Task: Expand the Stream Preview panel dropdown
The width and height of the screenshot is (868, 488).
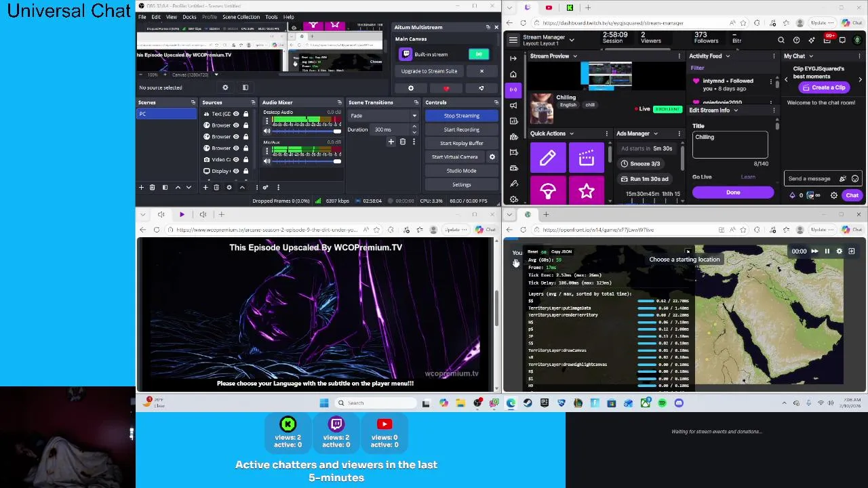Action: (x=575, y=56)
